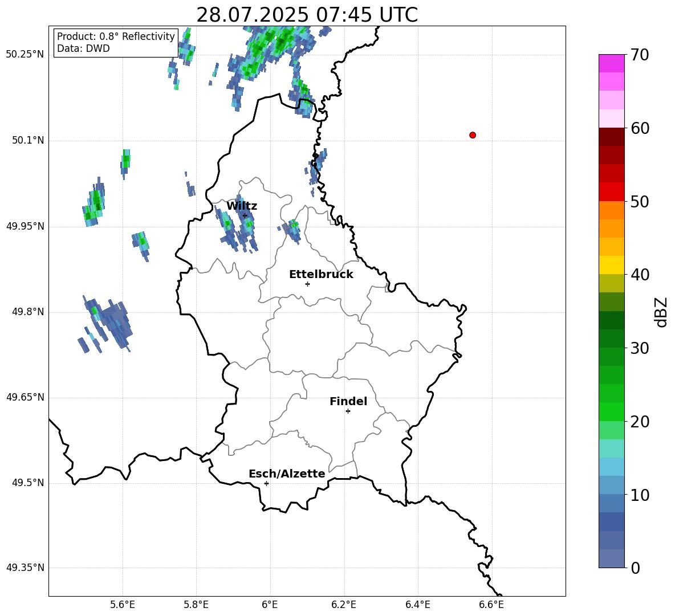
Task: Pick the yellow colorbar swatch just above 40
Action: pos(611,265)
